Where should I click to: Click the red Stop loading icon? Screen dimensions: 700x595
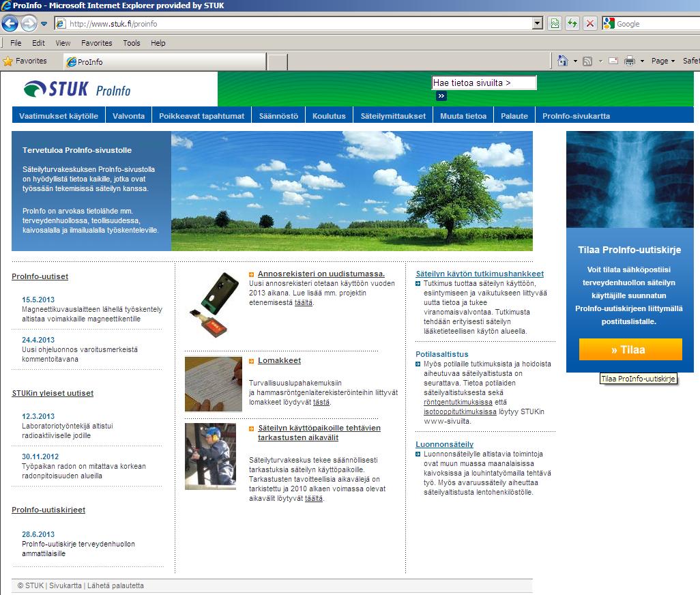click(589, 24)
